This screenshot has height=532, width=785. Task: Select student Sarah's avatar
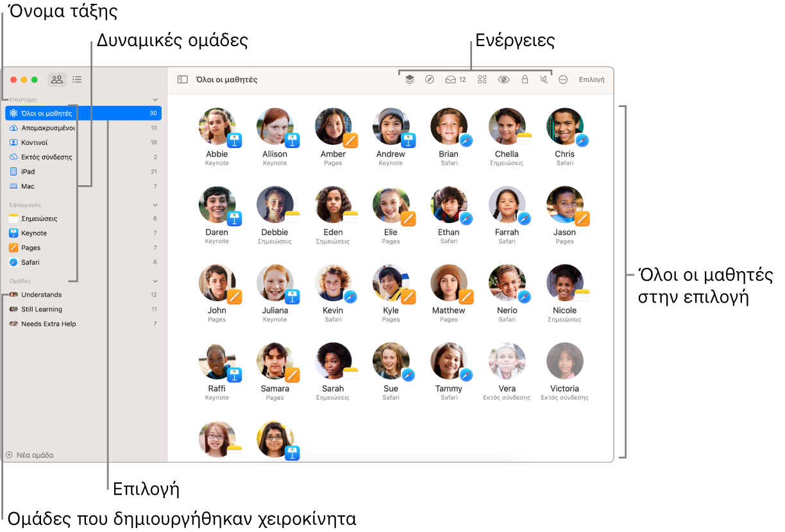333,361
